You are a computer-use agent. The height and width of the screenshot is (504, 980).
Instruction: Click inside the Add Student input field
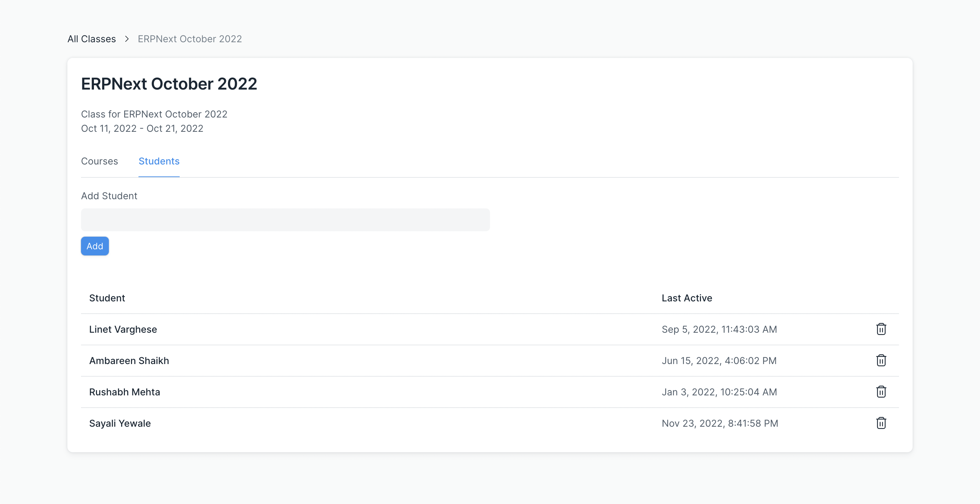pos(285,220)
